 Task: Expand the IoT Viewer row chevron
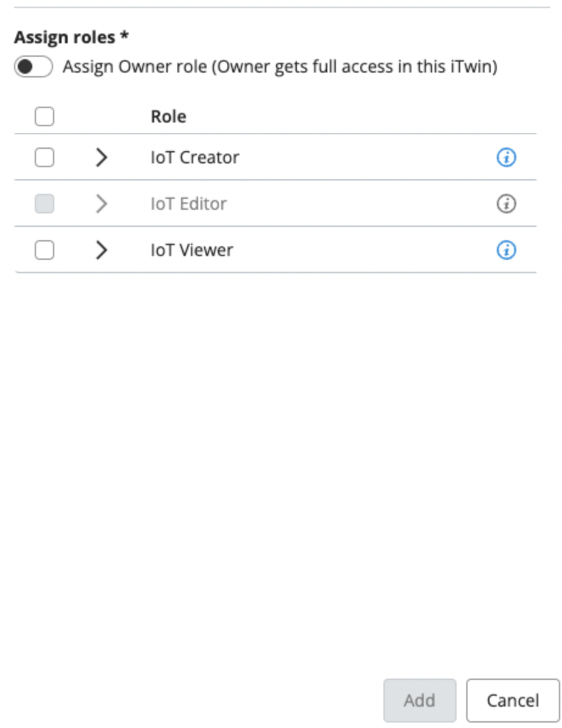click(x=102, y=250)
